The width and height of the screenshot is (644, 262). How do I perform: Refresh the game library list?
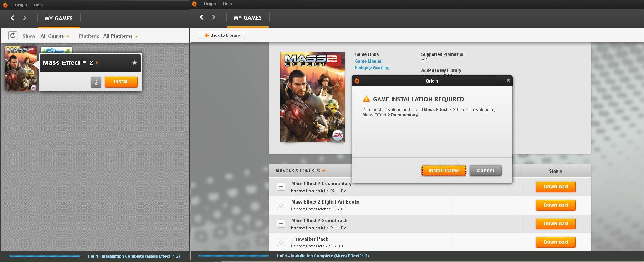click(13, 36)
